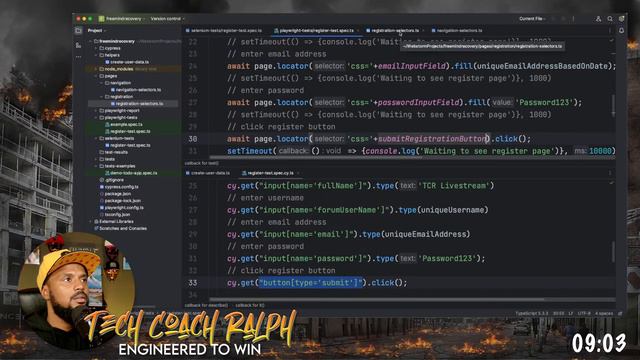Open the Structure tool window icon
Screen dimensions: 640x360
pyautogui.click(x=78, y=45)
